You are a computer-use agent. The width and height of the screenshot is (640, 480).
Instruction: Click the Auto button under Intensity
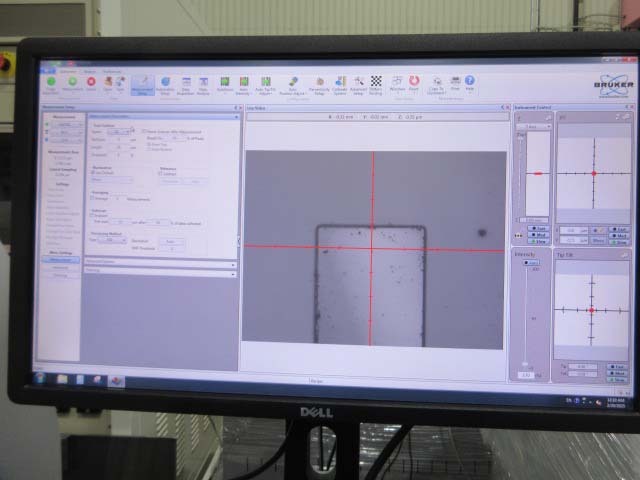(x=531, y=262)
